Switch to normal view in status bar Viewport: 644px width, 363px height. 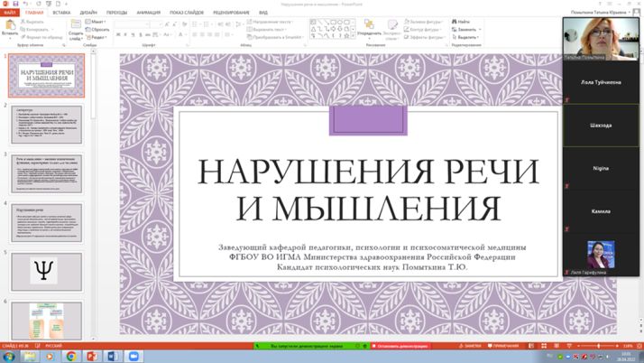click(x=531, y=346)
